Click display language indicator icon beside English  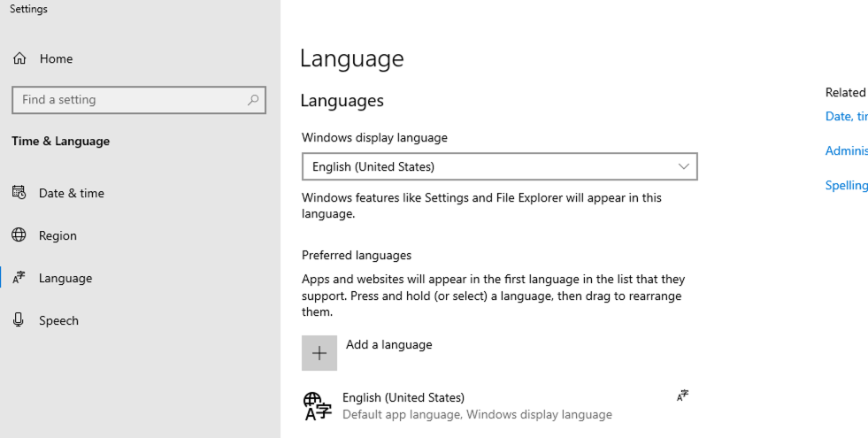point(682,396)
